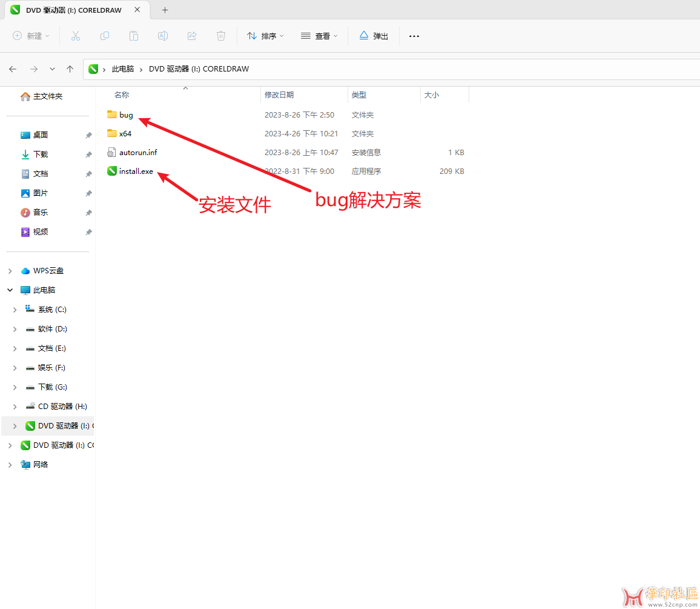Go back with the left arrow
The width and height of the screenshot is (700, 609).
tap(13, 69)
